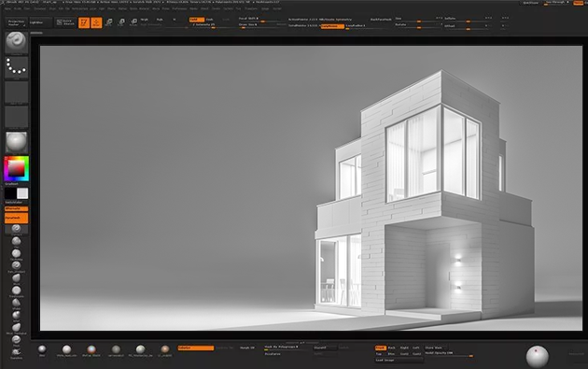
Task: Click Activate Symmetry
Action: [336, 19]
